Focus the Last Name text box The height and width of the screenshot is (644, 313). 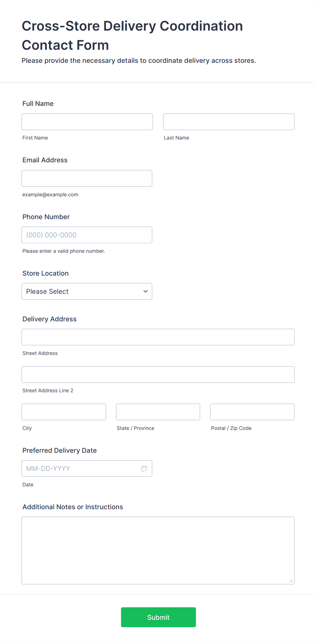(229, 122)
